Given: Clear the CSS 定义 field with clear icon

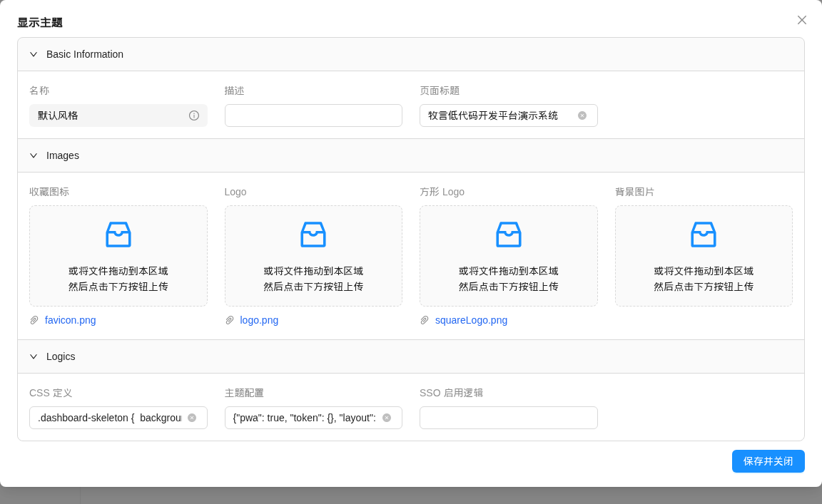Looking at the screenshot, I should click(192, 418).
